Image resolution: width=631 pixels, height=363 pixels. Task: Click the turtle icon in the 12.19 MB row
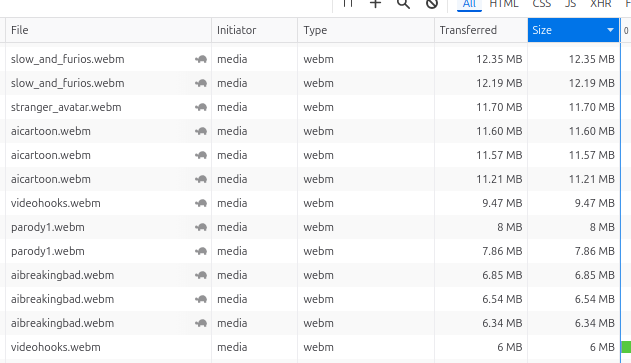click(201, 83)
